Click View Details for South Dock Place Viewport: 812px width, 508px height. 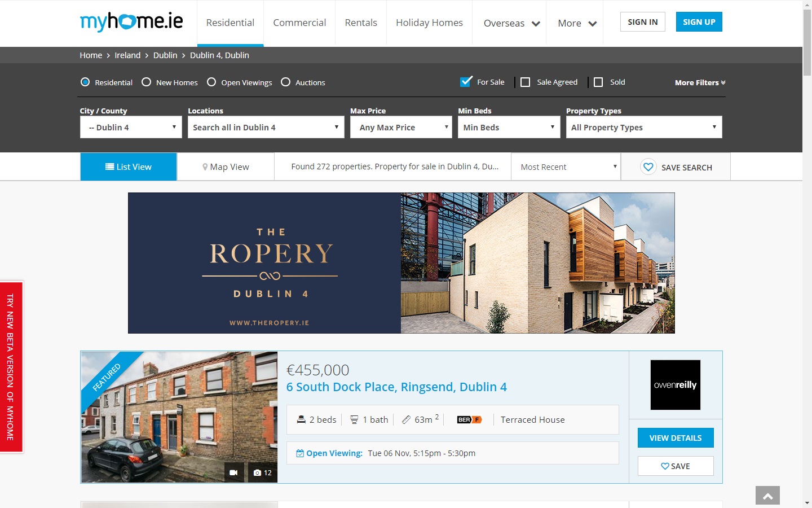tap(676, 438)
